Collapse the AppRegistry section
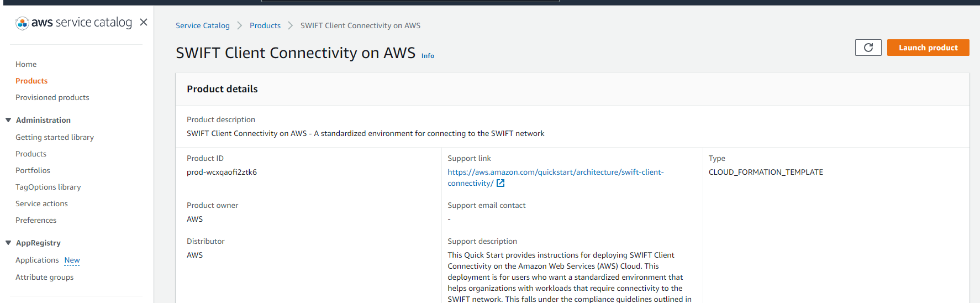 [x=8, y=243]
